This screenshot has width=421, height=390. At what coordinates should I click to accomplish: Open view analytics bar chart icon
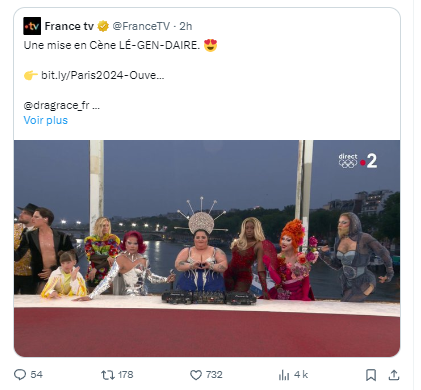(x=284, y=375)
